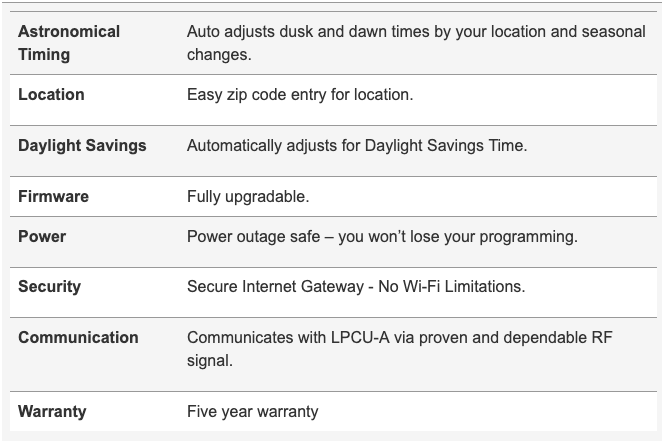Image resolution: width=662 pixels, height=441 pixels.
Task: Select the 'Fully upgradable' text
Action: pos(247,196)
